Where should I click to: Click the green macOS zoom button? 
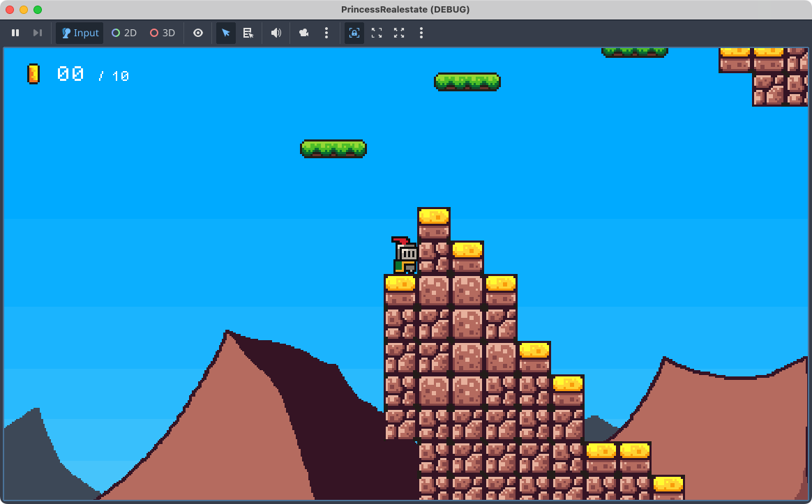click(x=38, y=10)
